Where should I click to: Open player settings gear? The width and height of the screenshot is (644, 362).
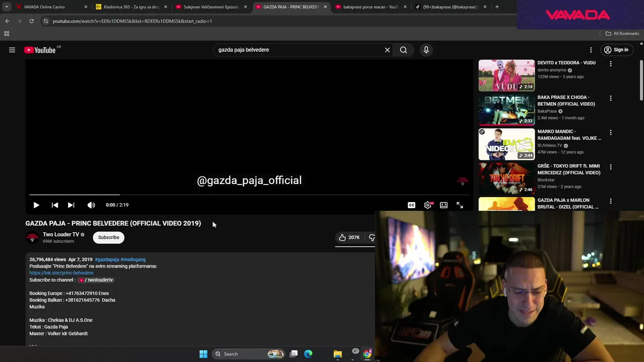point(428,205)
